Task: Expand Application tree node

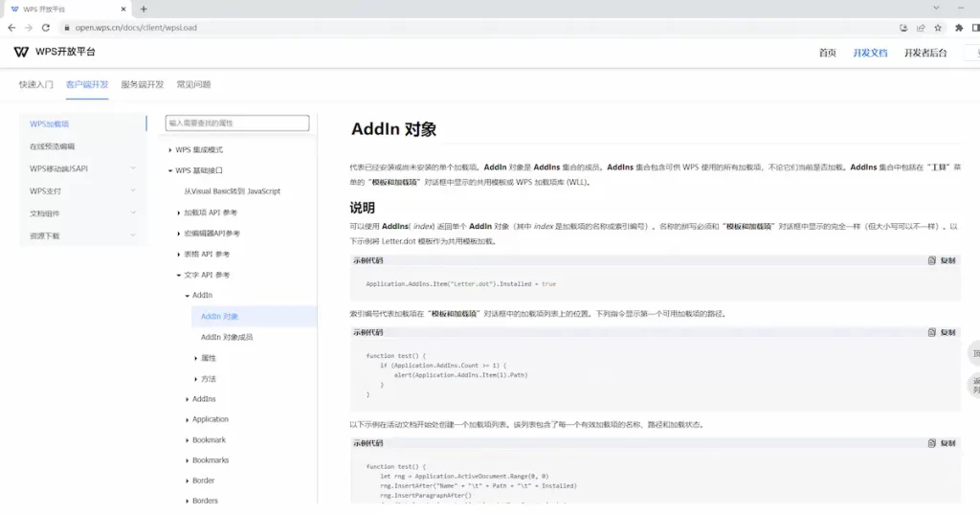Action: point(187,419)
